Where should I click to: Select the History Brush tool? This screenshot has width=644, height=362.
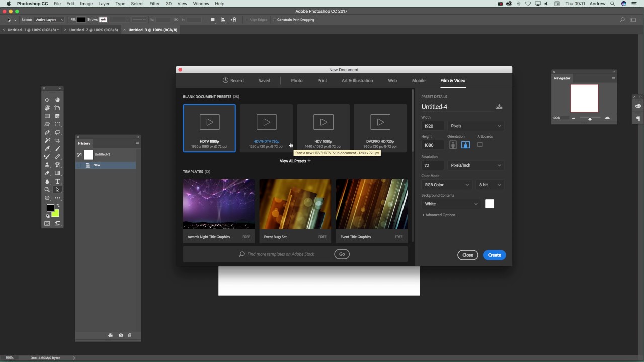click(57, 165)
